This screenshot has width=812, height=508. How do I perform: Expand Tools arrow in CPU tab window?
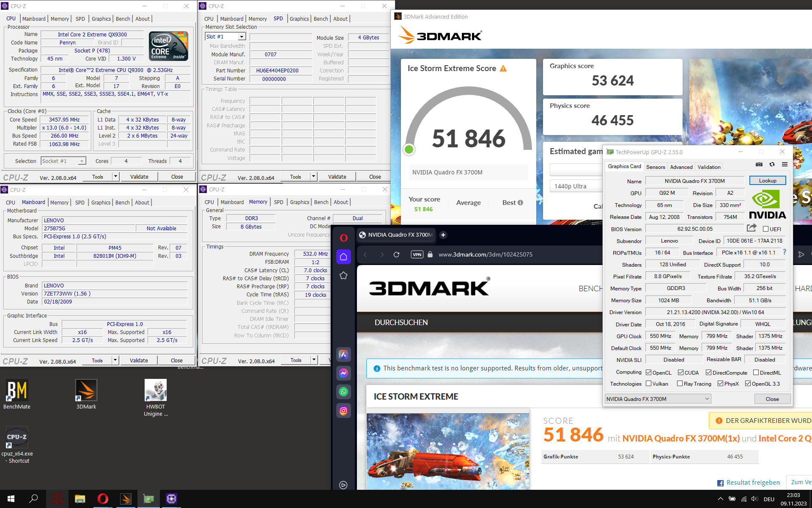[x=115, y=177]
